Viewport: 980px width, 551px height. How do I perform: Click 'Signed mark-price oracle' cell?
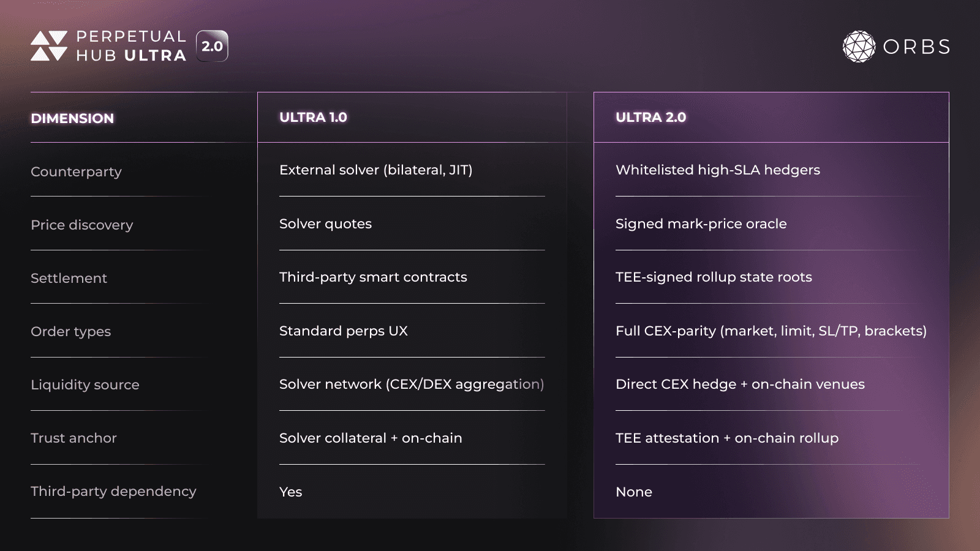coord(701,223)
